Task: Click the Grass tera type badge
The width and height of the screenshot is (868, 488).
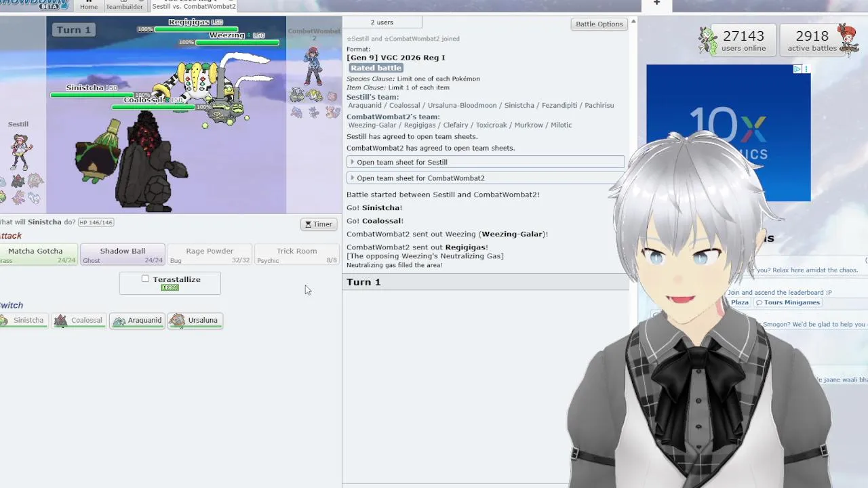Action: [170, 288]
